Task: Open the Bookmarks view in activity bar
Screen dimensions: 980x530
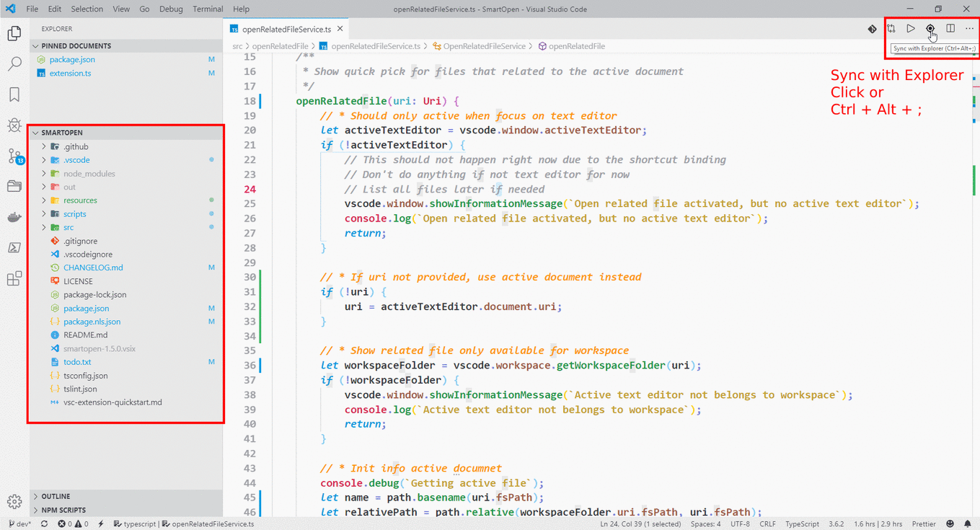Action: pyautogui.click(x=14, y=94)
